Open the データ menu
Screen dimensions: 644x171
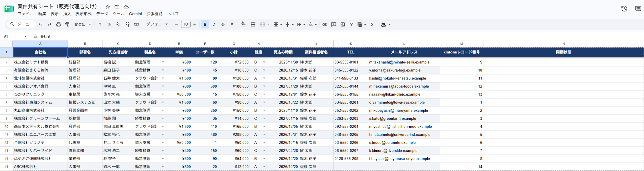tap(102, 14)
